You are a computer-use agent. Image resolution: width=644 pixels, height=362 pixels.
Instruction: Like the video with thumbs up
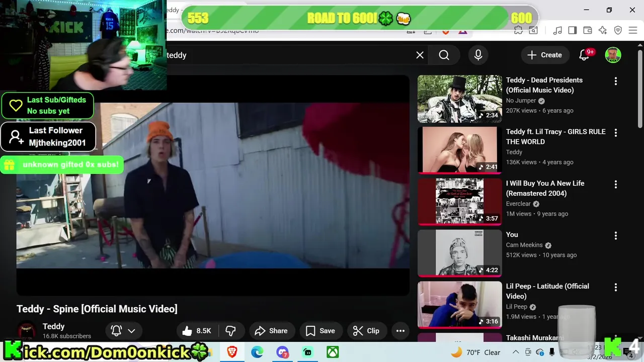197,331
